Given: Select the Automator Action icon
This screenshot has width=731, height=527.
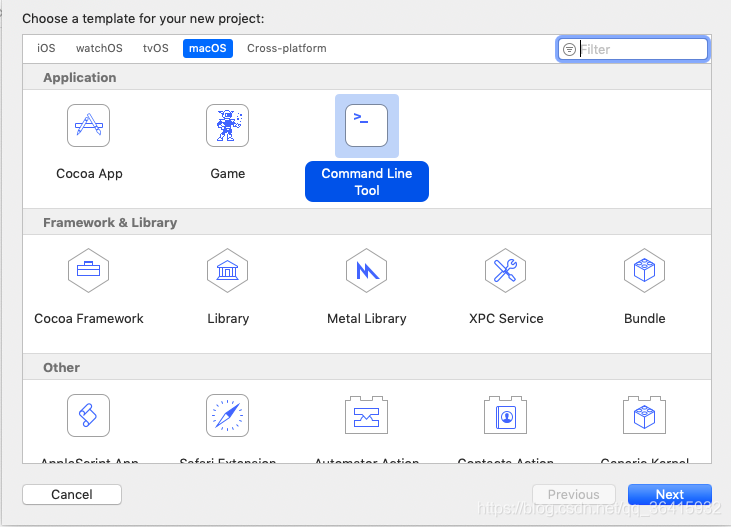Looking at the screenshot, I should [366, 415].
